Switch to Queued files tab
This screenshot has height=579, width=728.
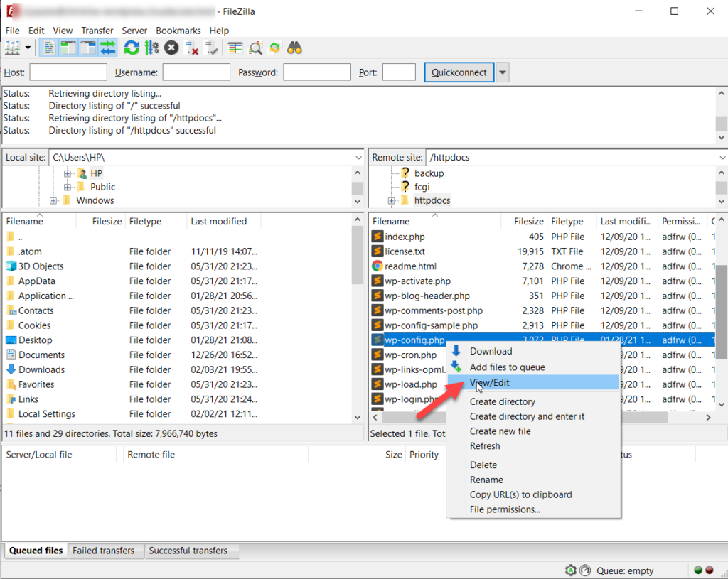pyautogui.click(x=36, y=551)
